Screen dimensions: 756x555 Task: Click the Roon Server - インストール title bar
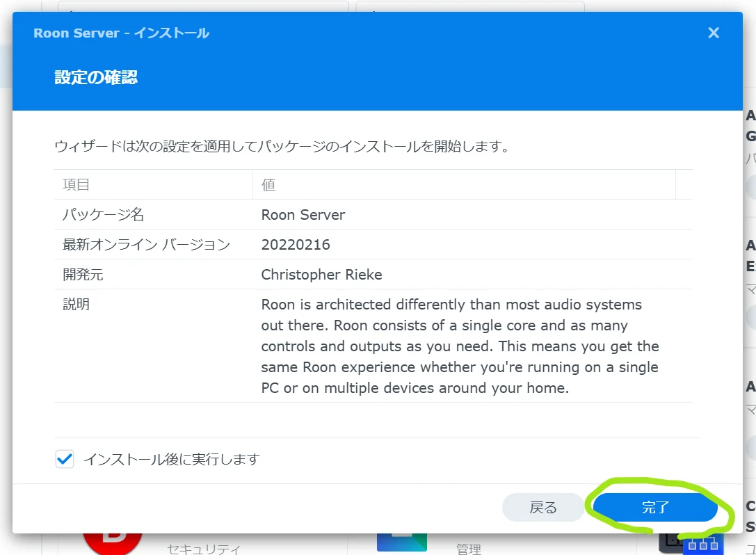[122, 33]
